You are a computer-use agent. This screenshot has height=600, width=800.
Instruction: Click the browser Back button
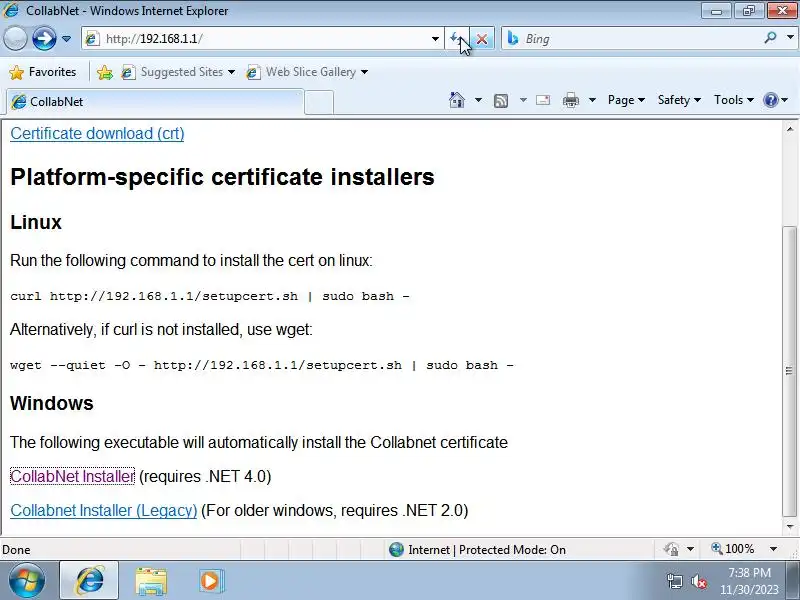coord(15,39)
